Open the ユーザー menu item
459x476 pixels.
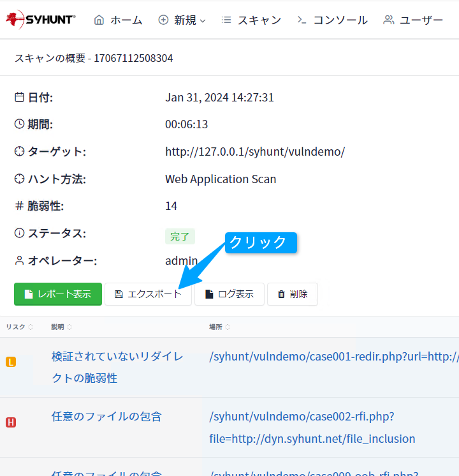tap(413, 20)
